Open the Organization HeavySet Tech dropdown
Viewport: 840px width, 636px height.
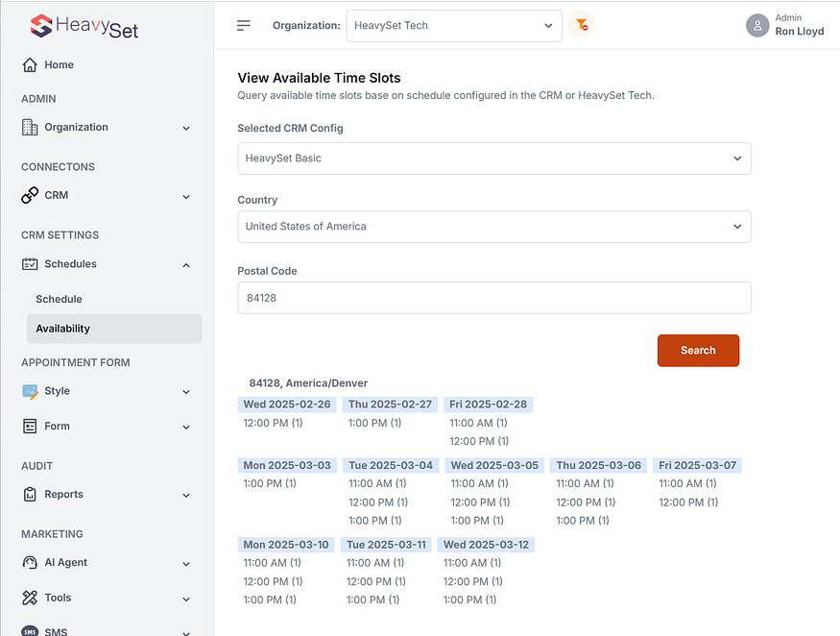[454, 26]
